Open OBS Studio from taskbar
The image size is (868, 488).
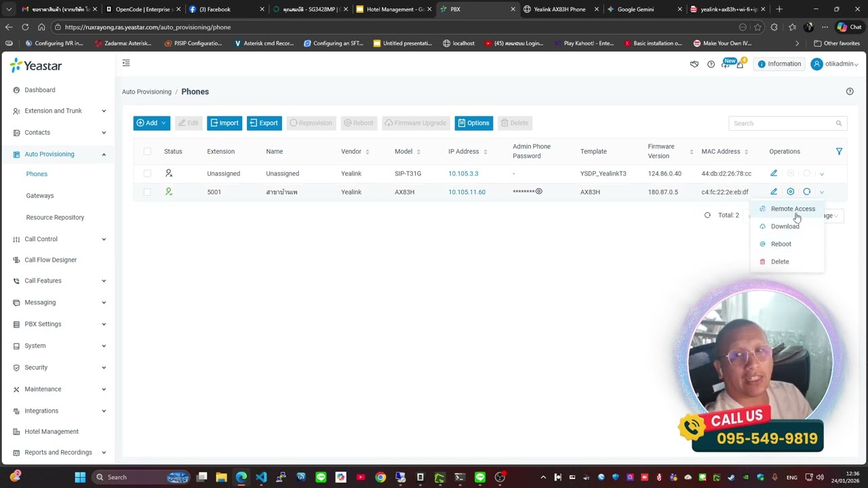click(500, 477)
